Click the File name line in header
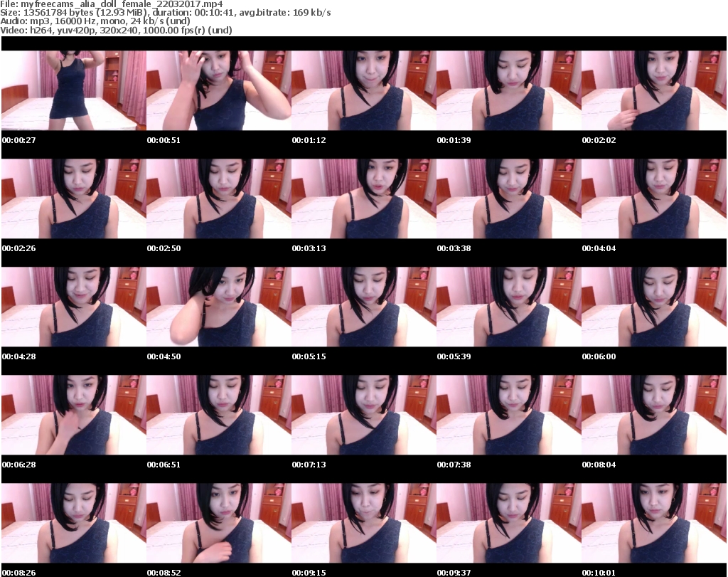This screenshot has width=728, height=577. point(112,4)
